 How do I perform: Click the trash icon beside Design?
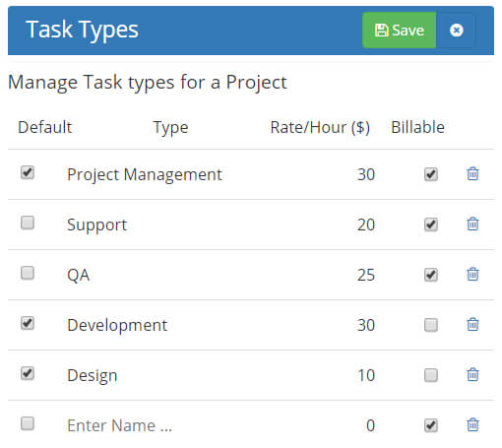(472, 374)
